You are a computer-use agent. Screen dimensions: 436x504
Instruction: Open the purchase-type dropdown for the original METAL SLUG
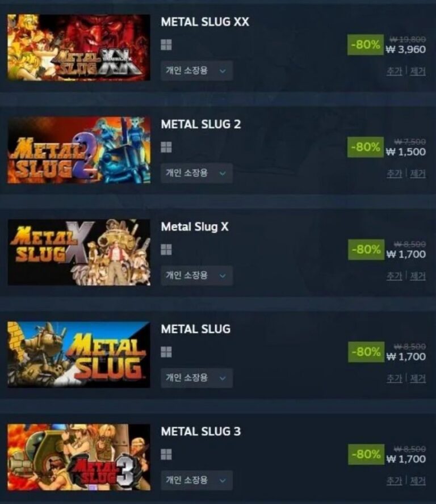point(196,377)
